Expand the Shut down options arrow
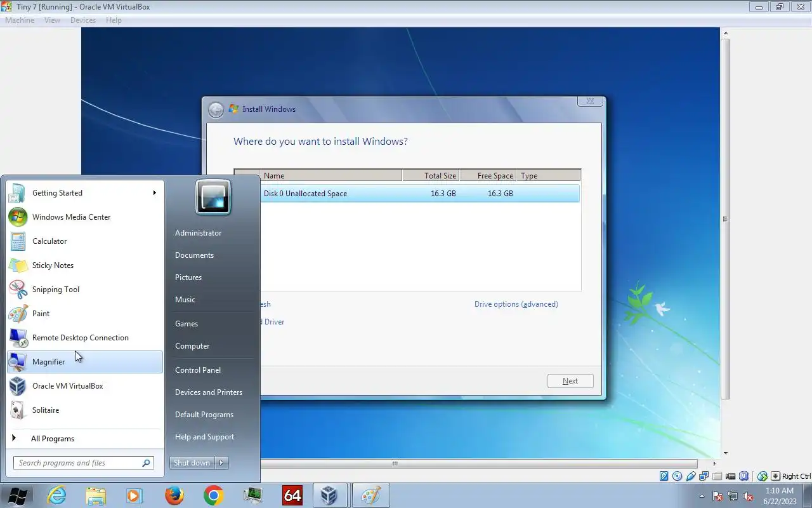 pyautogui.click(x=222, y=463)
